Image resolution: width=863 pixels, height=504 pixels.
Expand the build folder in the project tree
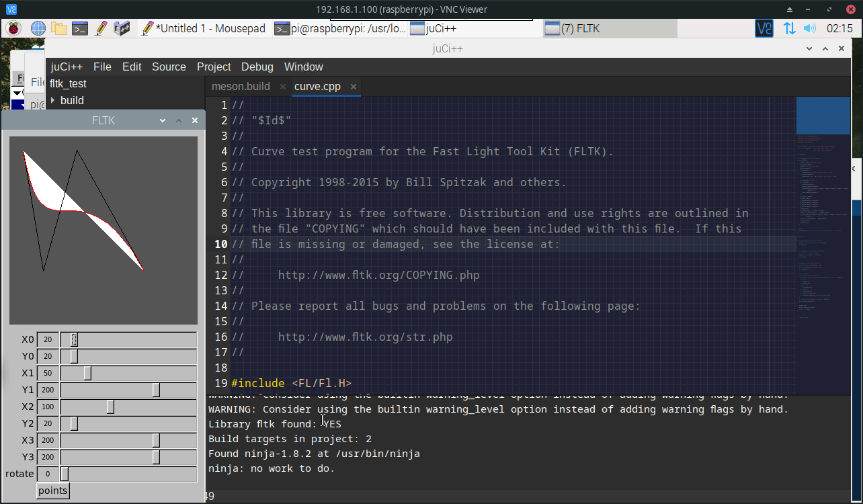coord(53,100)
